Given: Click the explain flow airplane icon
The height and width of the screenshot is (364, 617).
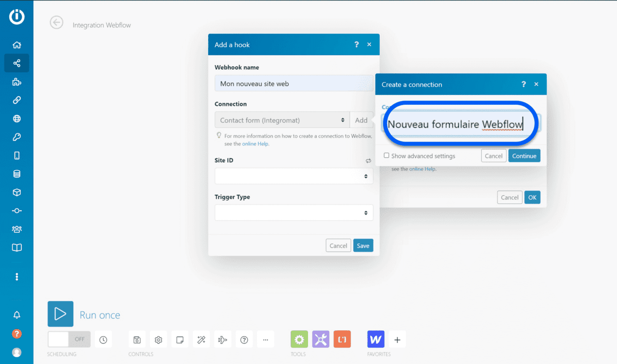Looking at the screenshot, I should 223,339.
